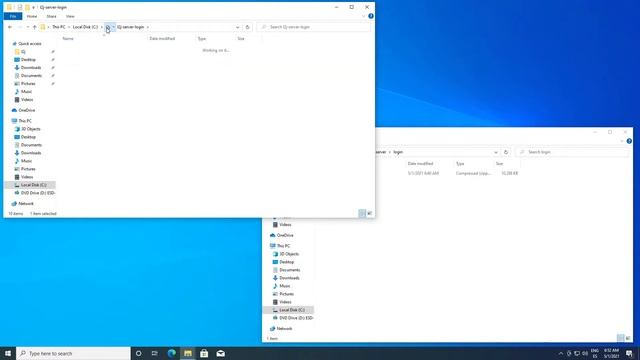The image size is (640, 360).
Task: Open the View ribbon tab
Action: point(70,16)
